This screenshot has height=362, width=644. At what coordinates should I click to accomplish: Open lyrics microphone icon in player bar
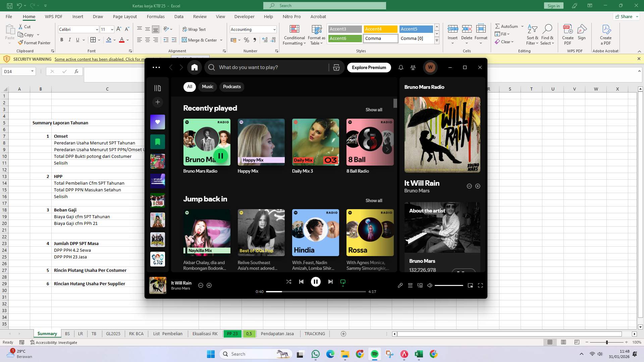[400, 285]
